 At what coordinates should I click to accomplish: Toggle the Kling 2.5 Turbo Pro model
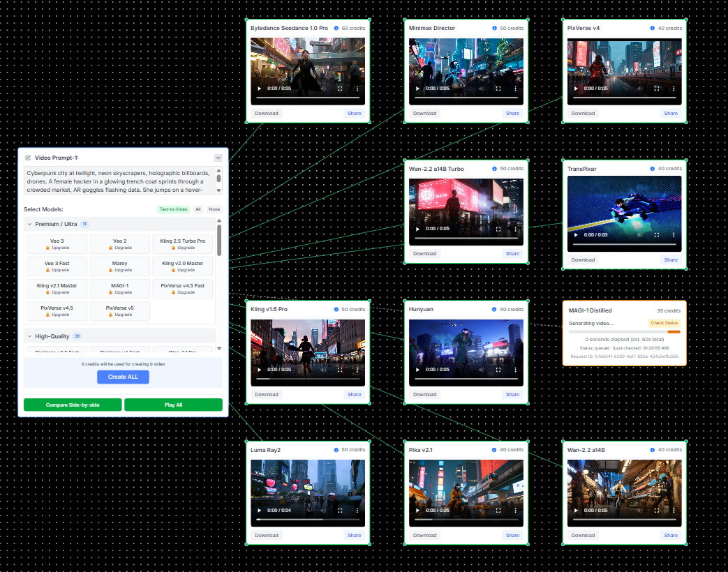point(182,244)
